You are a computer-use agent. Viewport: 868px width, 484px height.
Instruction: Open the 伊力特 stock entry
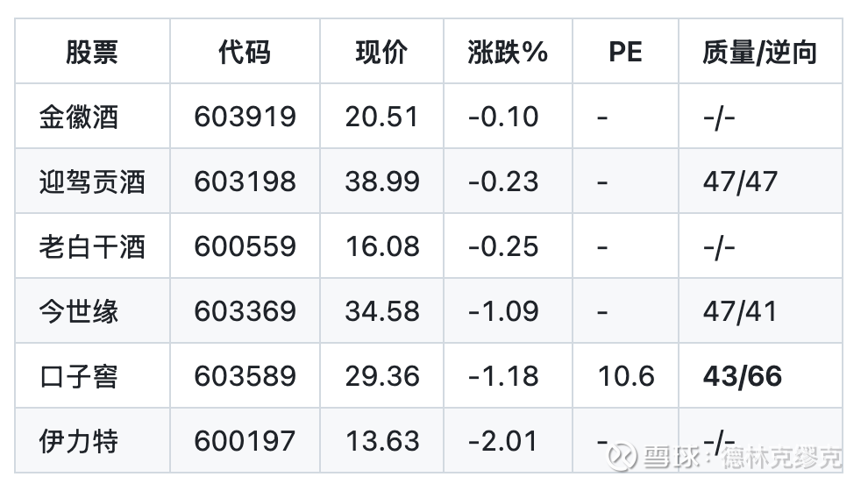tap(78, 441)
